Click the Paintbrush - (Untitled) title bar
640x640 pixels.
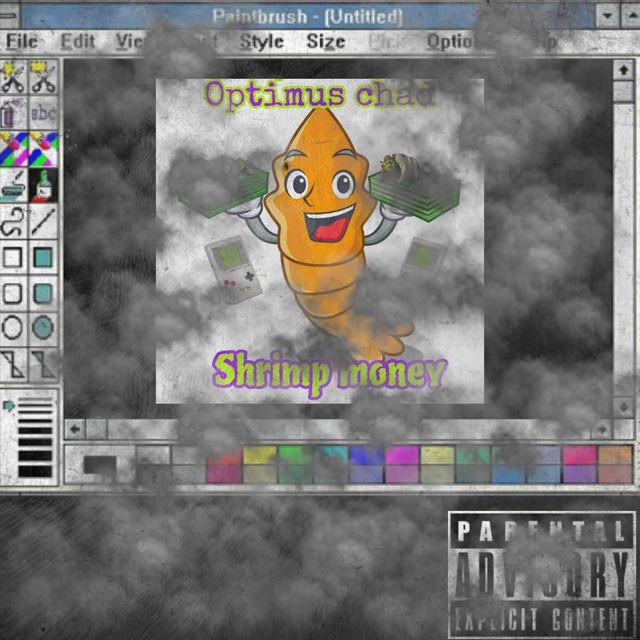308,17
